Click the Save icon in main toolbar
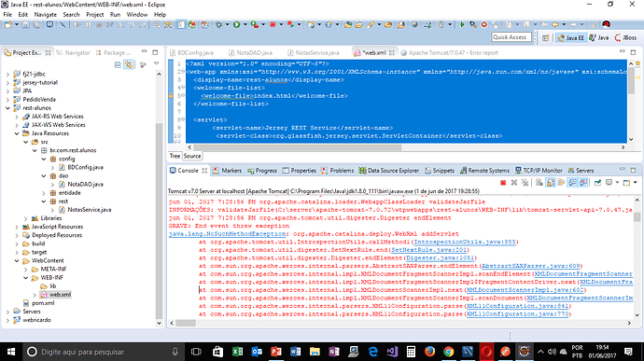The width and height of the screenshot is (644, 361). coord(25,24)
